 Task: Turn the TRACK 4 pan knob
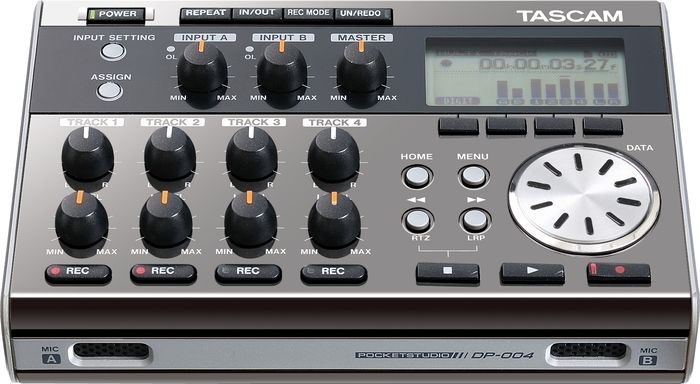[333, 155]
